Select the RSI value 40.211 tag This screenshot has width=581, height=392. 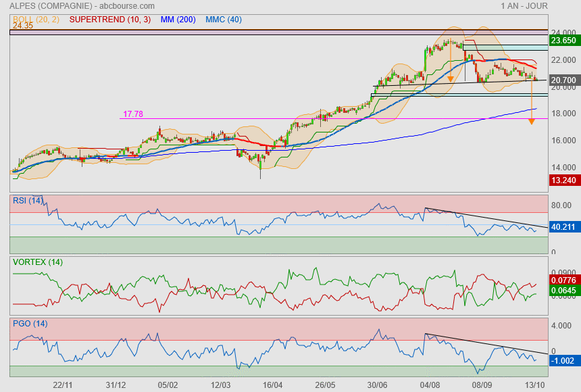pos(563,227)
